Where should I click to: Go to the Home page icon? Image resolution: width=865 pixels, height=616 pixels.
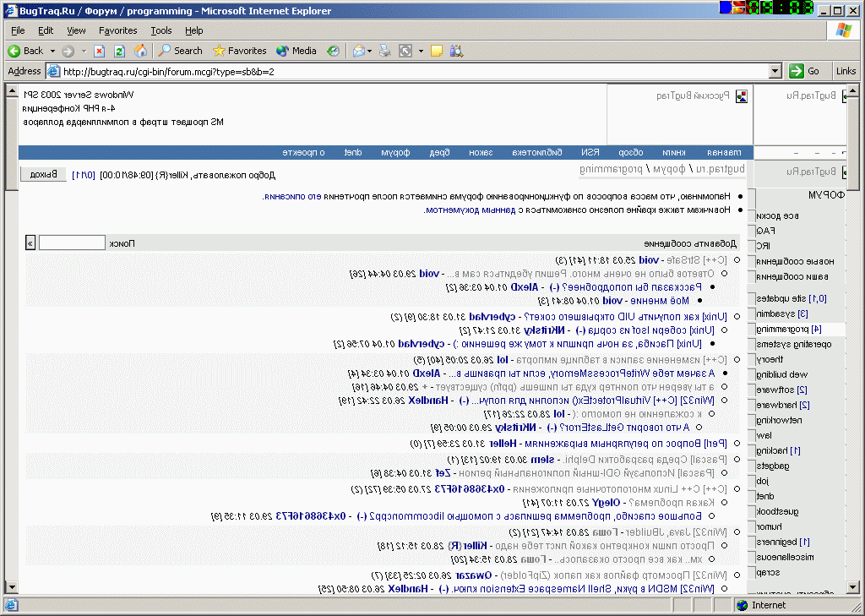(x=140, y=51)
